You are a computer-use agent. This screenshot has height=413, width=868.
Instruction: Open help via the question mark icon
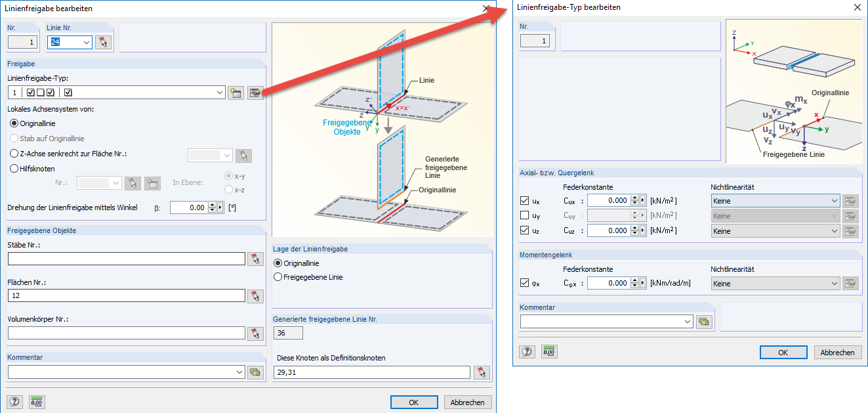(14, 401)
